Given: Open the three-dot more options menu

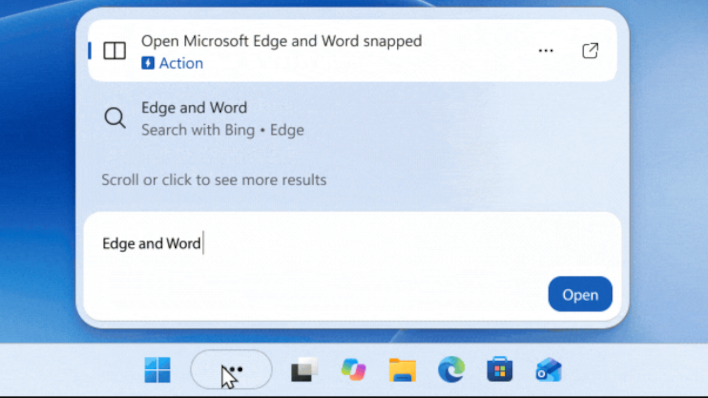Looking at the screenshot, I should coord(546,51).
